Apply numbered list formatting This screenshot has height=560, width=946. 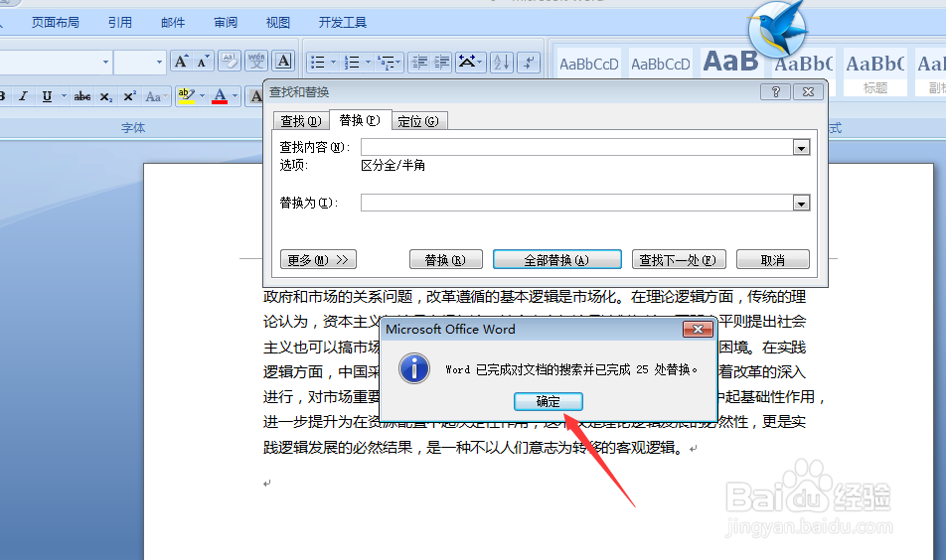pyautogui.click(x=351, y=63)
